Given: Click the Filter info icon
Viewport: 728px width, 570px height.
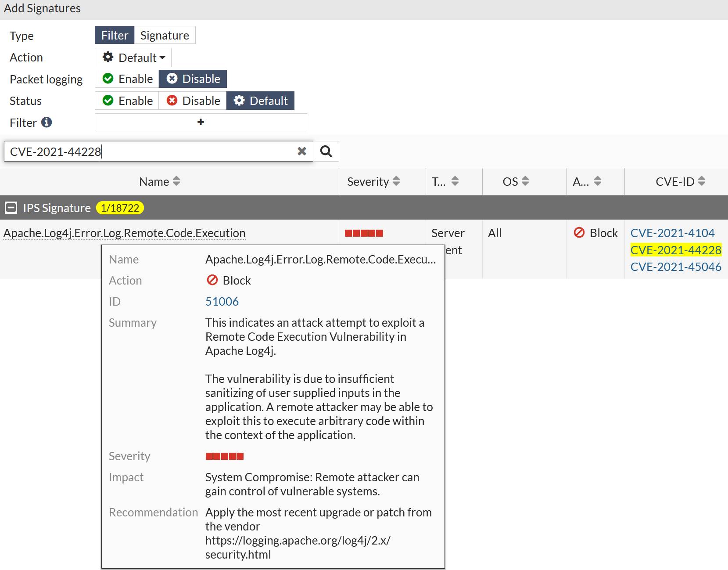Looking at the screenshot, I should click(x=47, y=122).
